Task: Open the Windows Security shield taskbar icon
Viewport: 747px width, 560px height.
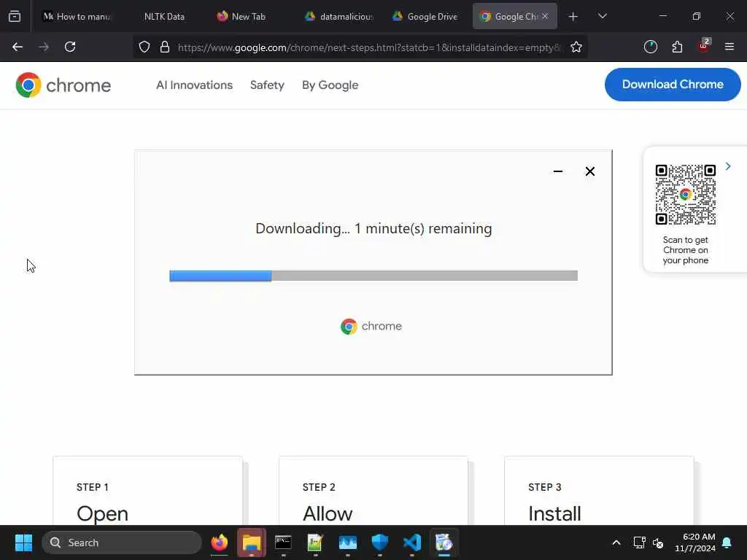Action: tap(379, 542)
